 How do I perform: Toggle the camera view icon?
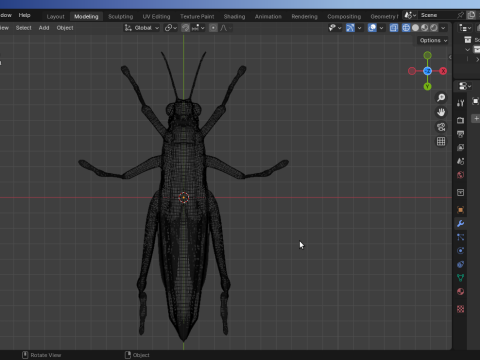pyautogui.click(x=441, y=127)
